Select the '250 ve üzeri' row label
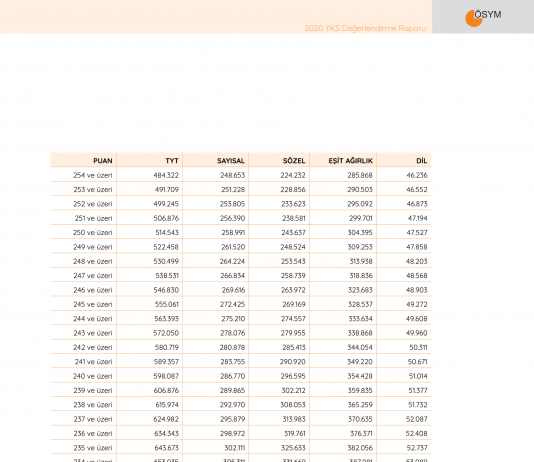Image resolution: width=534 pixels, height=462 pixels. tap(92, 233)
